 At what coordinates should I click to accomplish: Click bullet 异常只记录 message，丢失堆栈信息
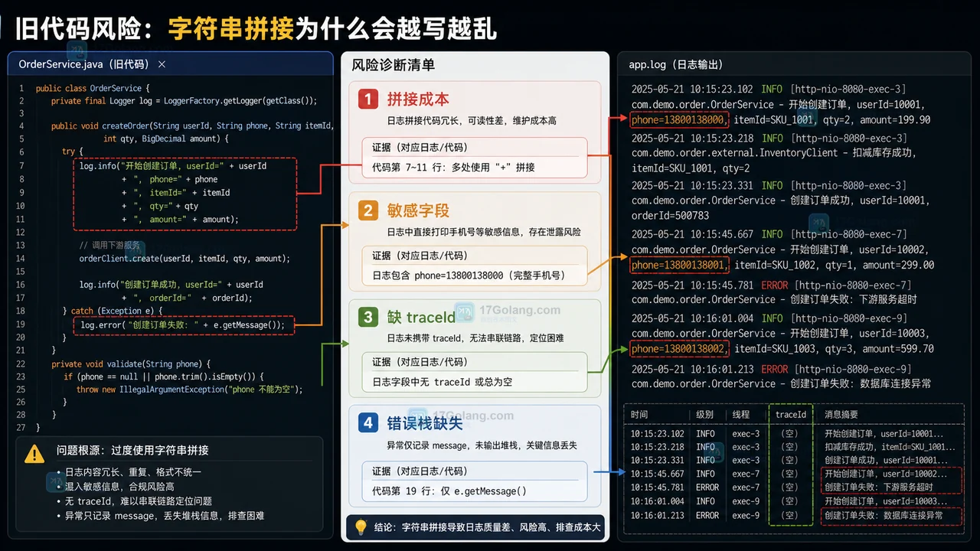tap(165, 516)
